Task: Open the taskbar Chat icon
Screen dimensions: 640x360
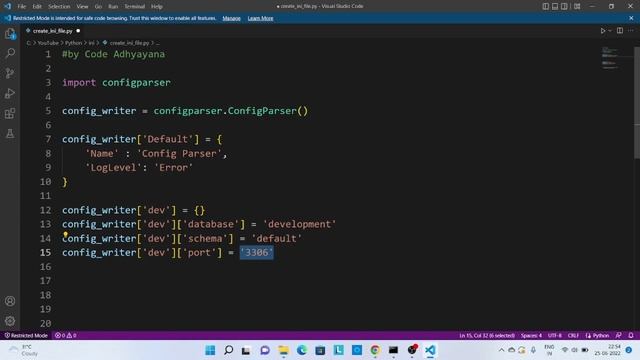Action: (265, 350)
